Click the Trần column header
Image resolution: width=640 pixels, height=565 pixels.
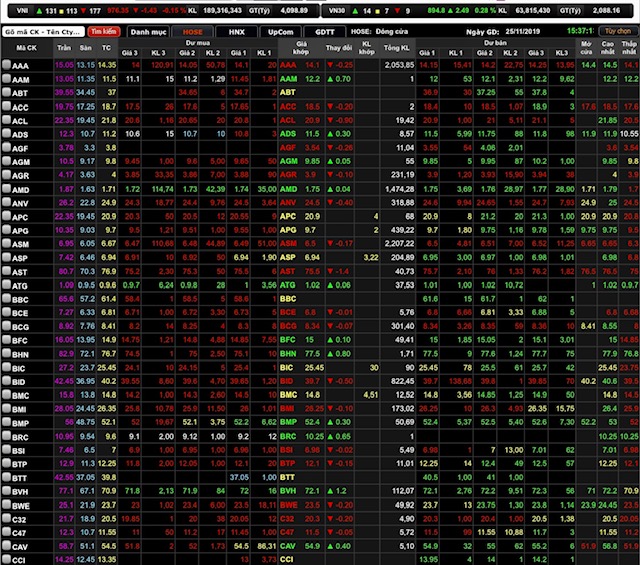(64, 48)
